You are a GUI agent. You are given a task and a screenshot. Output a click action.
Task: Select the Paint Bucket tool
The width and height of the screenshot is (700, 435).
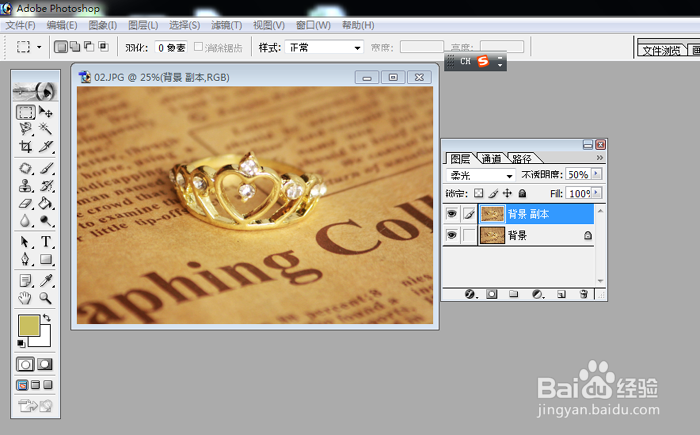[x=46, y=203]
